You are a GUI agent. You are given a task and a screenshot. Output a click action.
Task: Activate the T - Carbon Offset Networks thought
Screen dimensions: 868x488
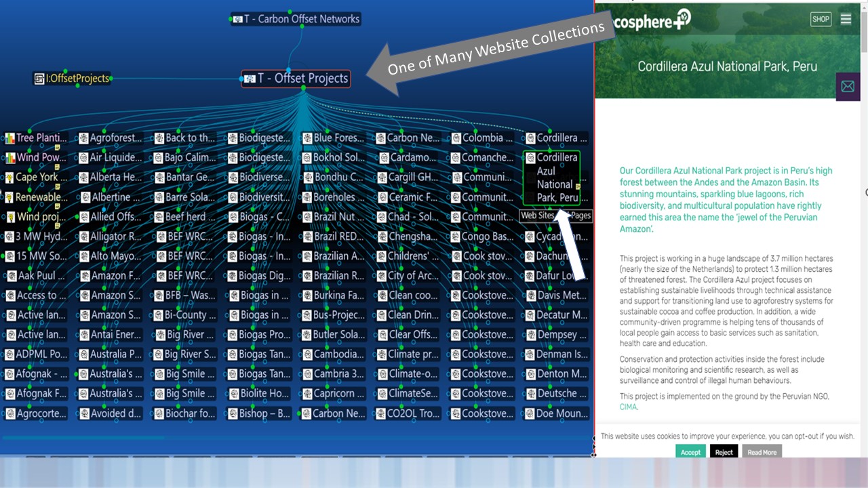[x=296, y=19]
